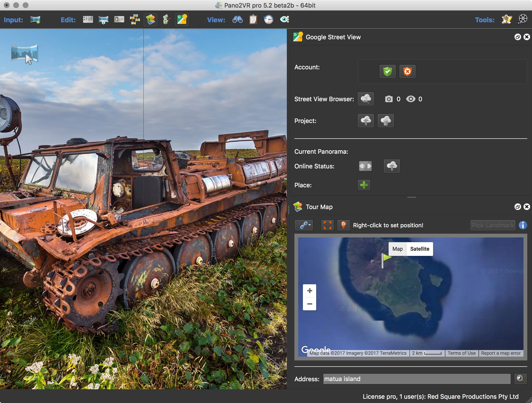
Task: Open the Properties sliders panel icon
Action: (x=88, y=20)
